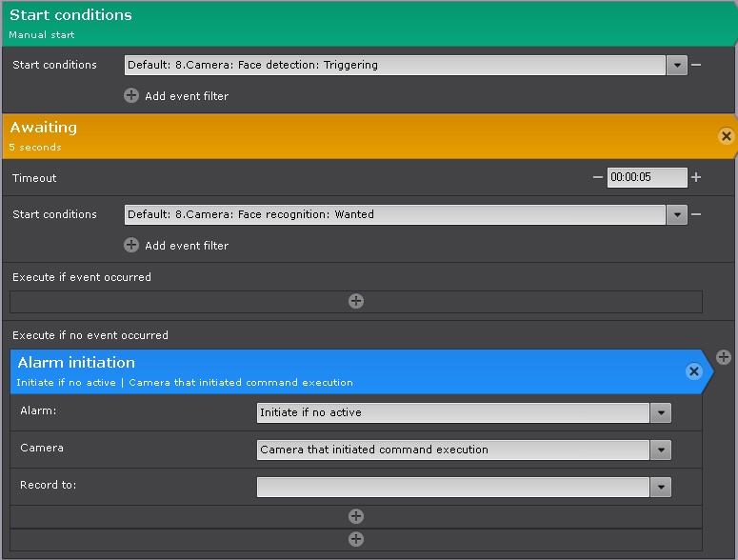
Task: Remove the Face detection: Triggering start condition with its minus
Action: pos(696,65)
